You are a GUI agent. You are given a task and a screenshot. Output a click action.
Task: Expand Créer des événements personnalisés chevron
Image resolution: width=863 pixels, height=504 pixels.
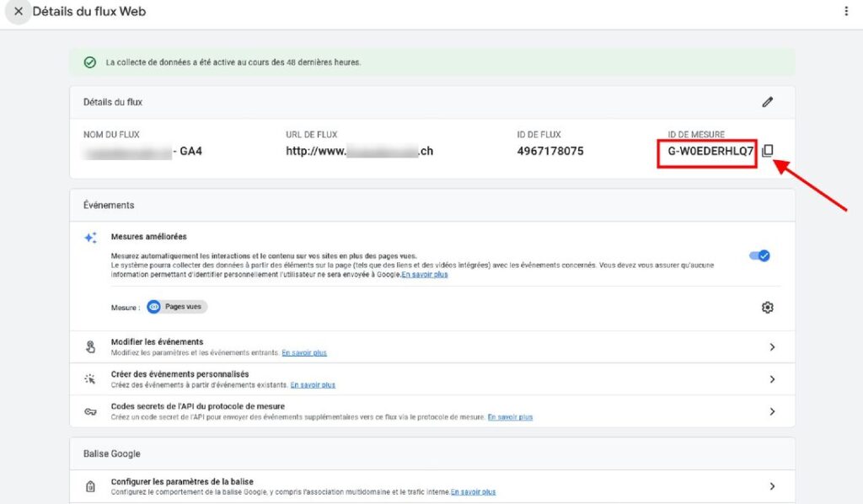[772, 379]
